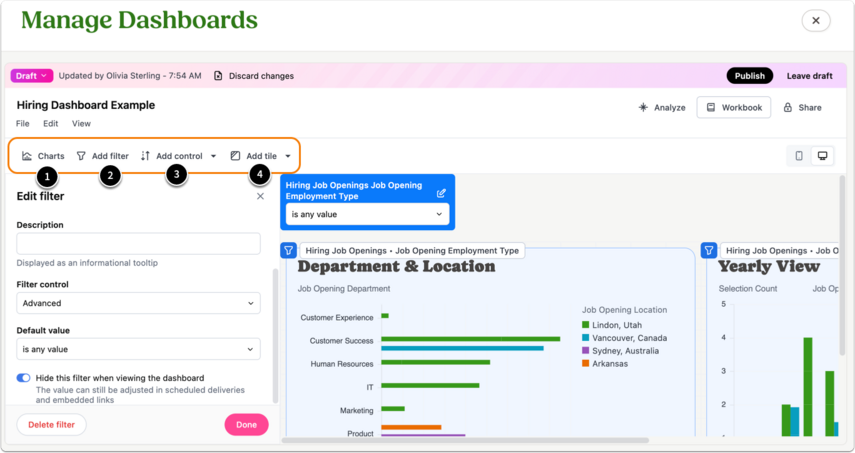The image size is (855, 453).
Task: Click the Edit filter panel vertical scrollbar
Action: [x=275, y=336]
